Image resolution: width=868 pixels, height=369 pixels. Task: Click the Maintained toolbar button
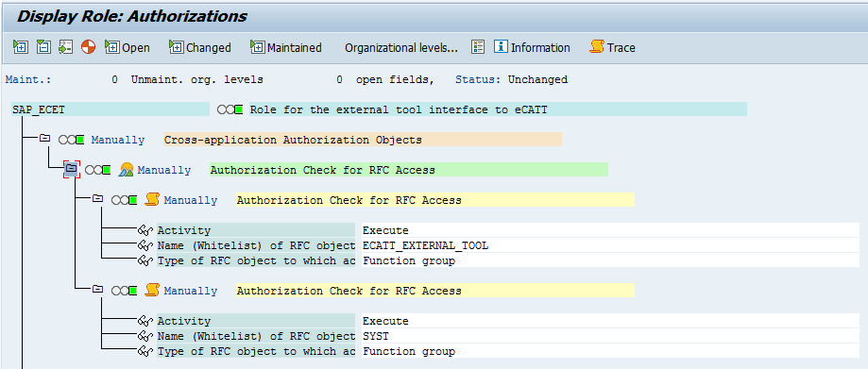285,47
